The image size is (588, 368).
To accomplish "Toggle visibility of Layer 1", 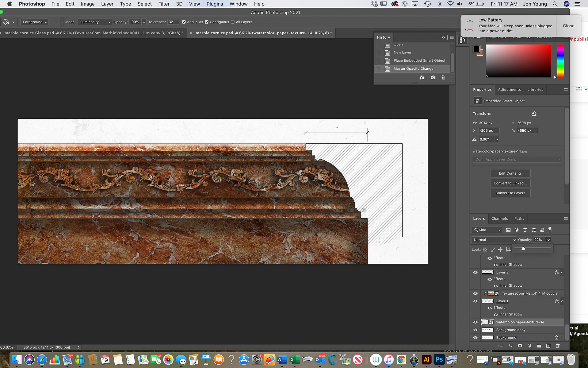I will [475, 301].
